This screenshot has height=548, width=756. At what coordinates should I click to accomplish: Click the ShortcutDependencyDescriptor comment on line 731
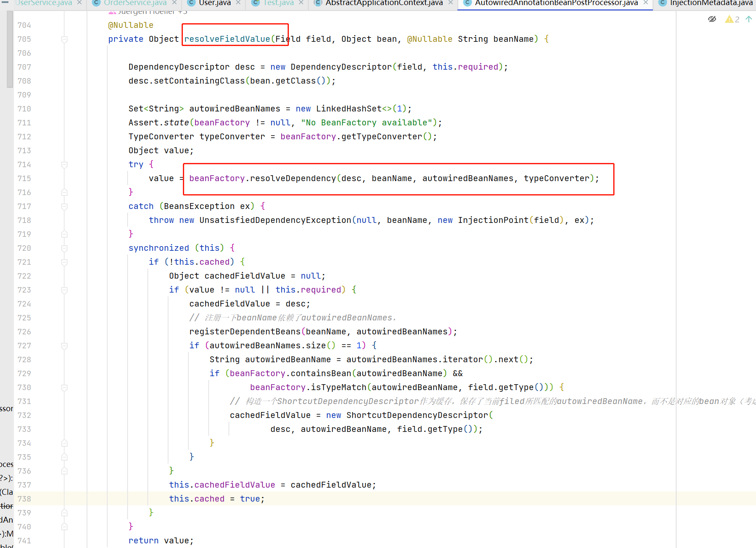click(492, 402)
